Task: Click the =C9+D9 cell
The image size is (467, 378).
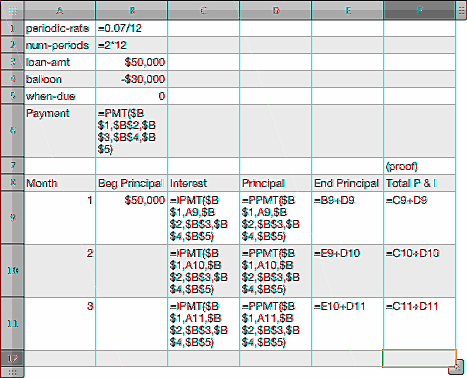Action: (420, 218)
